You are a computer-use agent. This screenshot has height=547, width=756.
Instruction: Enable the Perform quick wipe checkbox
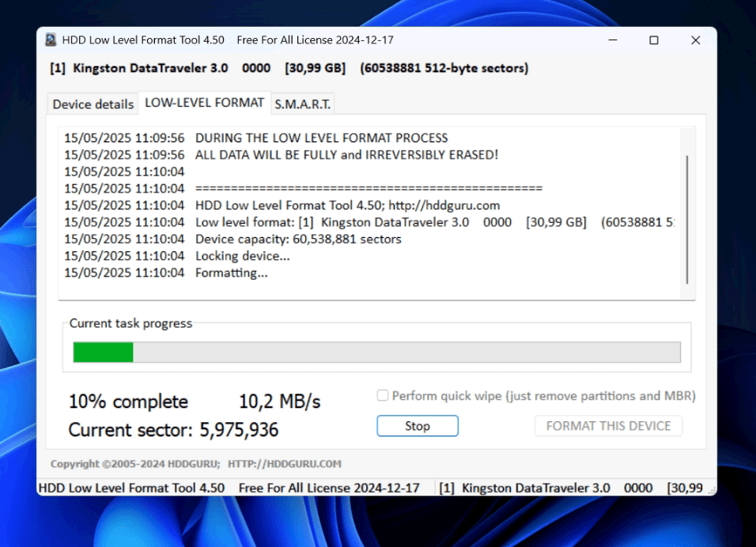pyautogui.click(x=383, y=396)
